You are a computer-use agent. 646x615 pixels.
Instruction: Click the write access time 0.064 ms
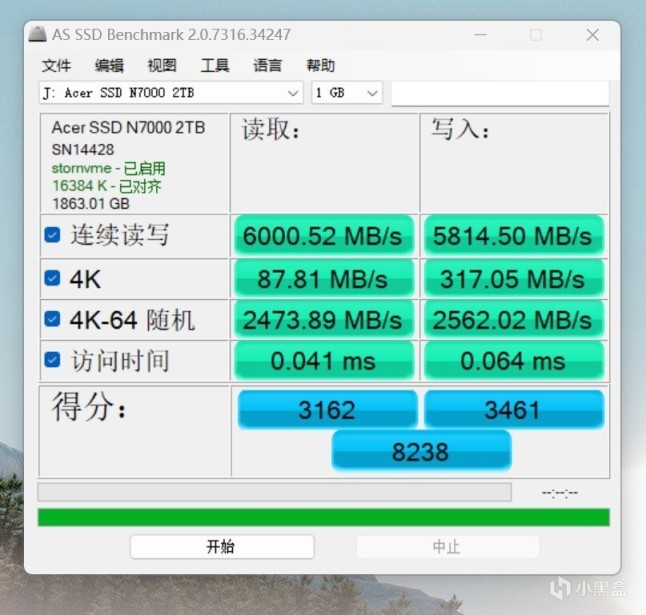pyautogui.click(x=513, y=361)
